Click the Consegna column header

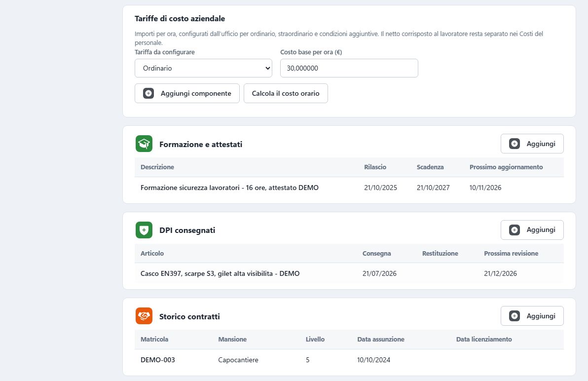click(376, 253)
